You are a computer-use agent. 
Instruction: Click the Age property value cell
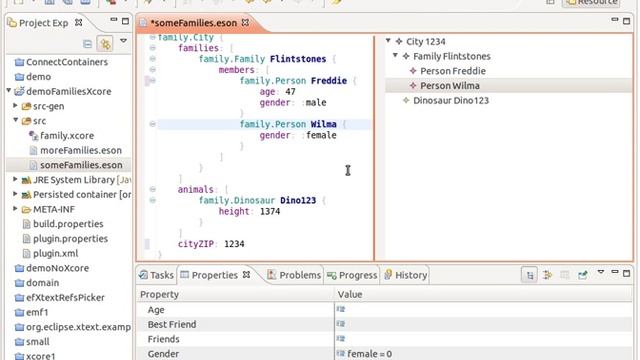coord(483,309)
